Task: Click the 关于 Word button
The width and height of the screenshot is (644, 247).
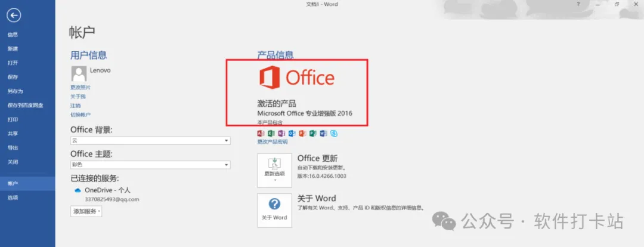Action: point(274,211)
